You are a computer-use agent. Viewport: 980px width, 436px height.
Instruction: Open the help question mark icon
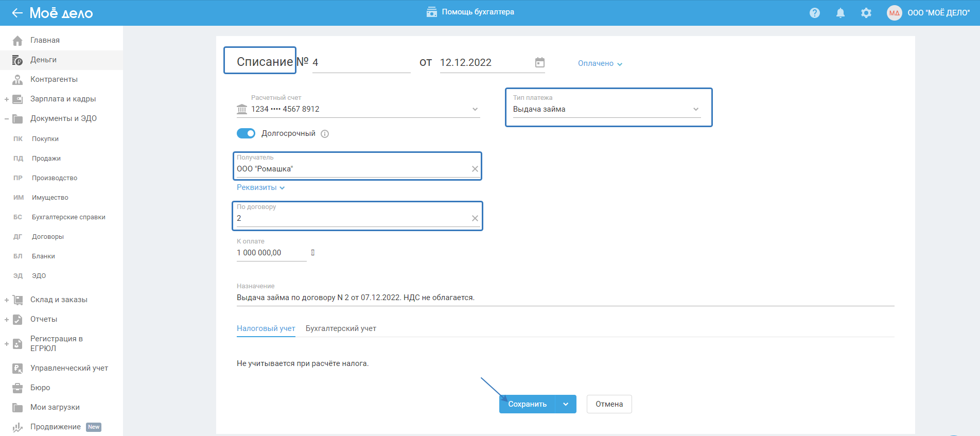(x=815, y=13)
